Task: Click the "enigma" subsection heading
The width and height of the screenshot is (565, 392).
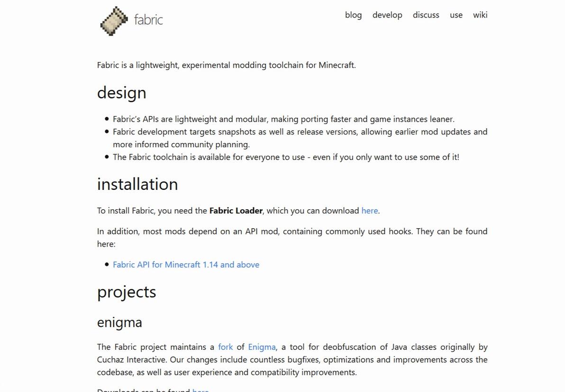Action: pos(119,322)
